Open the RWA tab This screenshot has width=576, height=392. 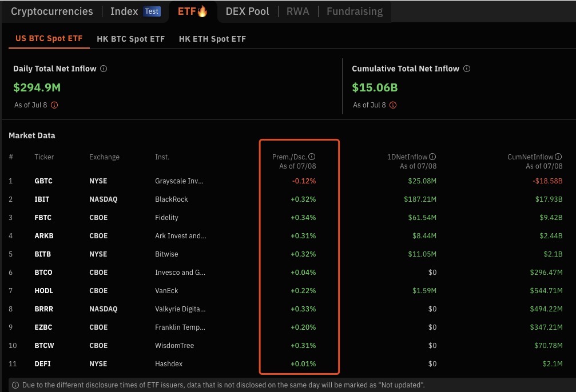pos(298,11)
